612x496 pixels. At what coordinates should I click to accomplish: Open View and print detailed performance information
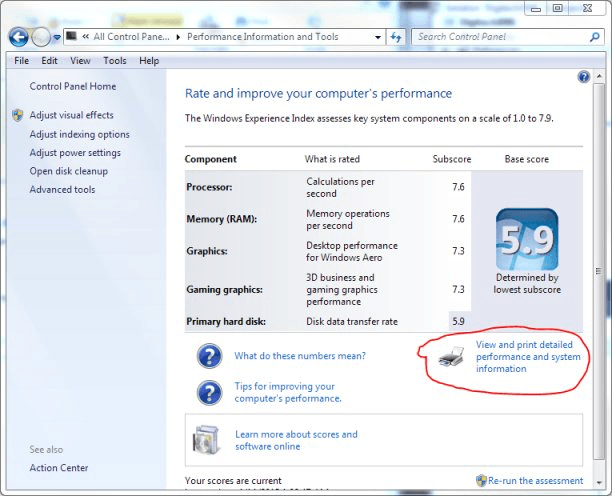coord(528,357)
